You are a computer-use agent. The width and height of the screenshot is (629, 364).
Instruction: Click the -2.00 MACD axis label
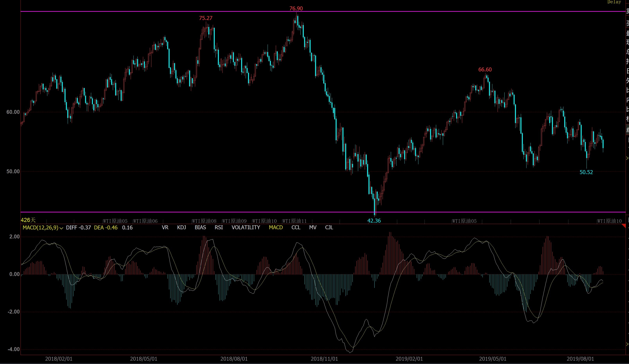click(13, 312)
